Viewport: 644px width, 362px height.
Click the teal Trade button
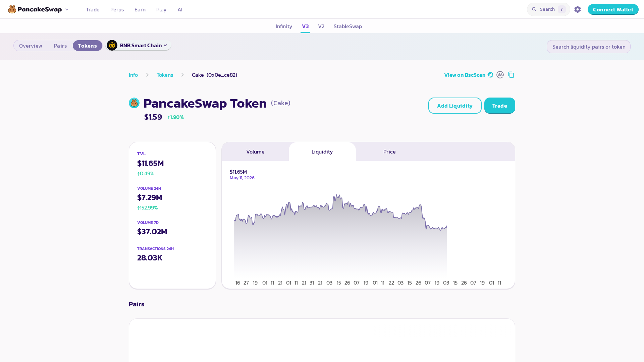tap(500, 106)
